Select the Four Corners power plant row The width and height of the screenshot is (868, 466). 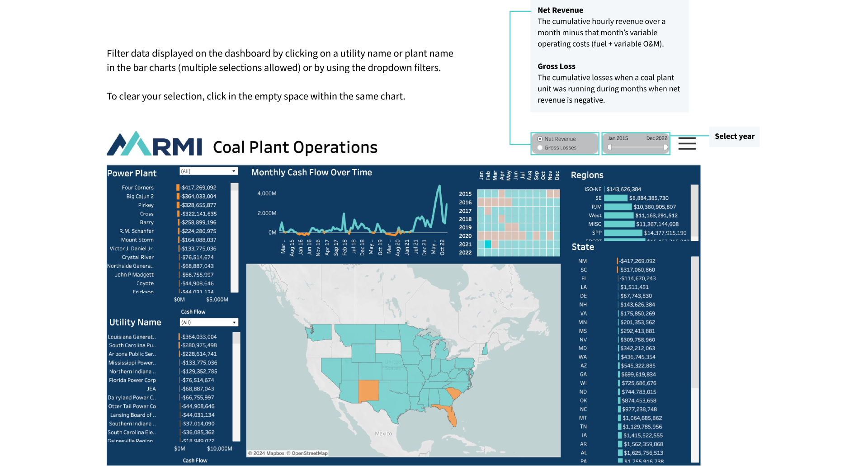pyautogui.click(x=138, y=188)
